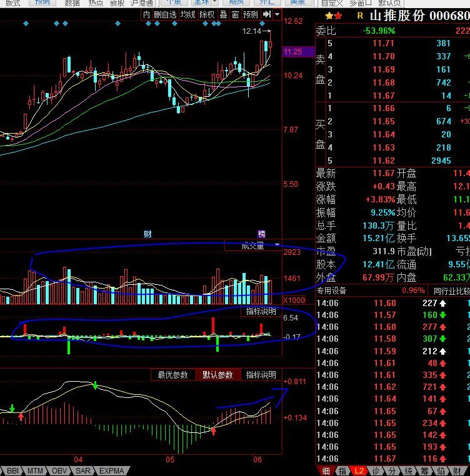
Task: Select the SAR indicator tab
Action: click(83, 470)
